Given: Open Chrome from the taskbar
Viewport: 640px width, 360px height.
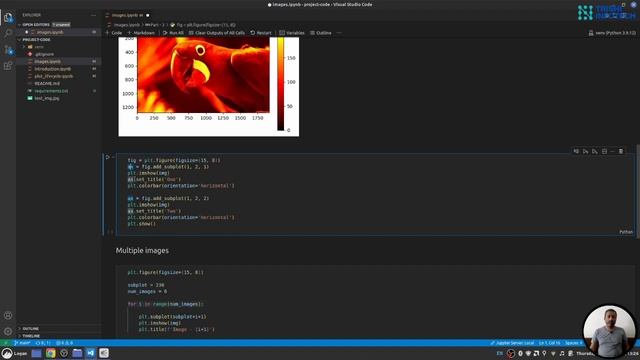Looking at the screenshot, I should click(51, 353).
